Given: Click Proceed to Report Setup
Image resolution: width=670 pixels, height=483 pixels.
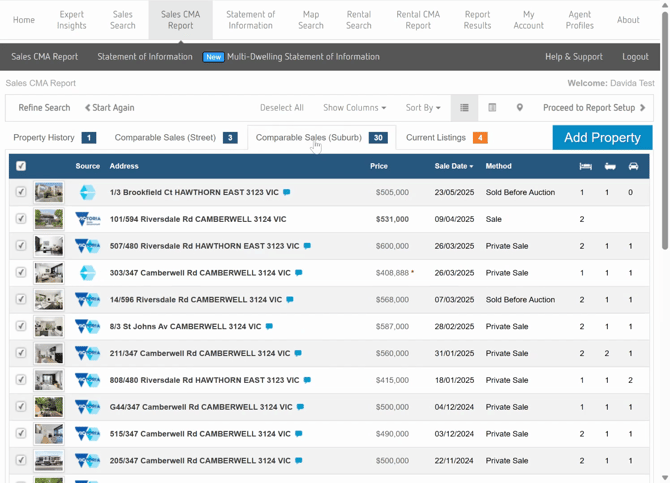Looking at the screenshot, I should [x=594, y=108].
